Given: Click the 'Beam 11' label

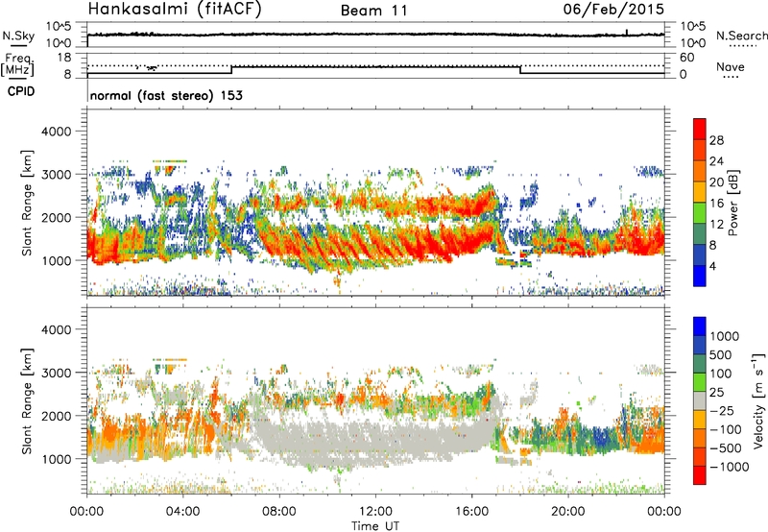Looking at the screenshot, I should tap(374, 11).
